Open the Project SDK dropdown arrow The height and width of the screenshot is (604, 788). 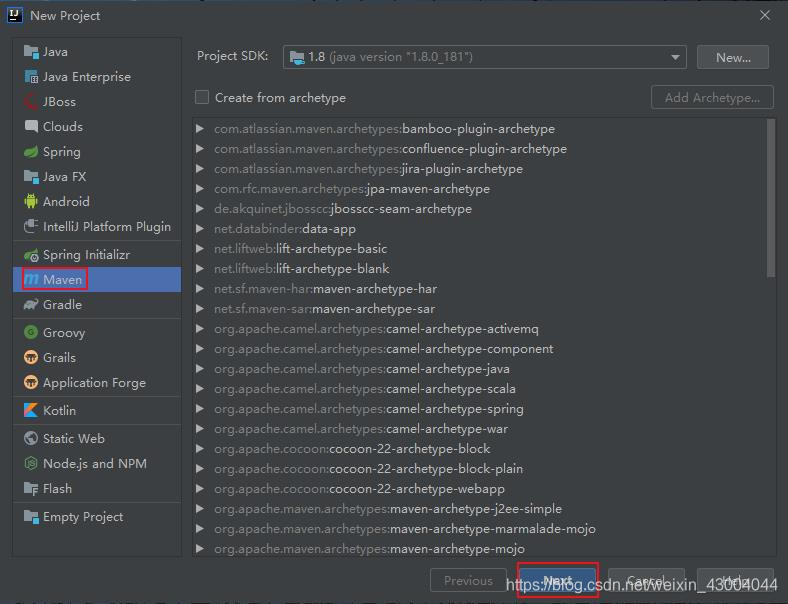(x=675, y=57)
